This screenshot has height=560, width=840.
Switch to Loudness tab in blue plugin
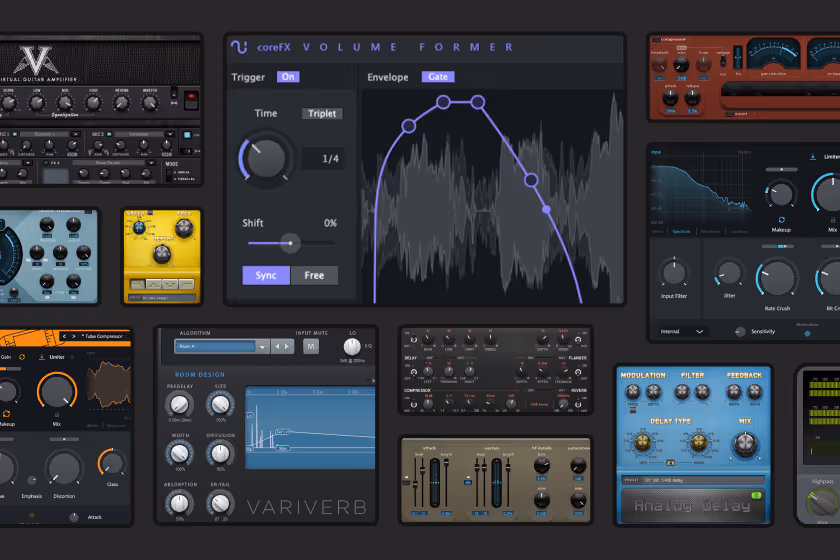point(739,232)
